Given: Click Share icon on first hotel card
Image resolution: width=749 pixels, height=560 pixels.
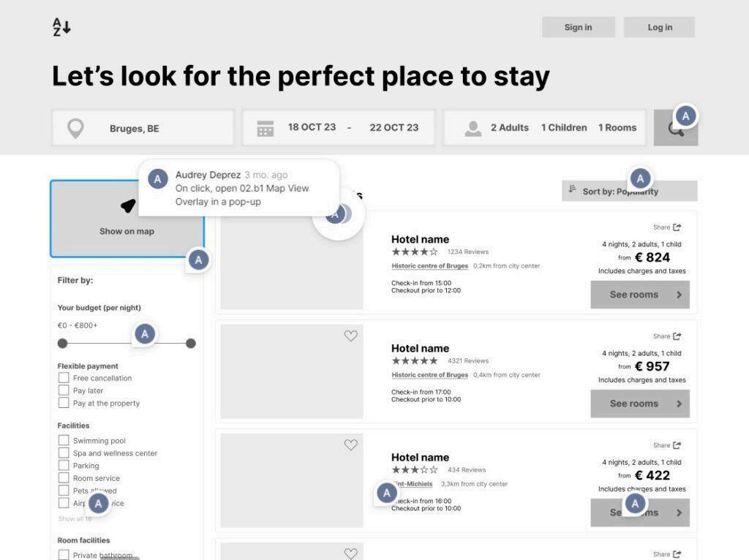Looking at the screenshot, I should 677,227.
